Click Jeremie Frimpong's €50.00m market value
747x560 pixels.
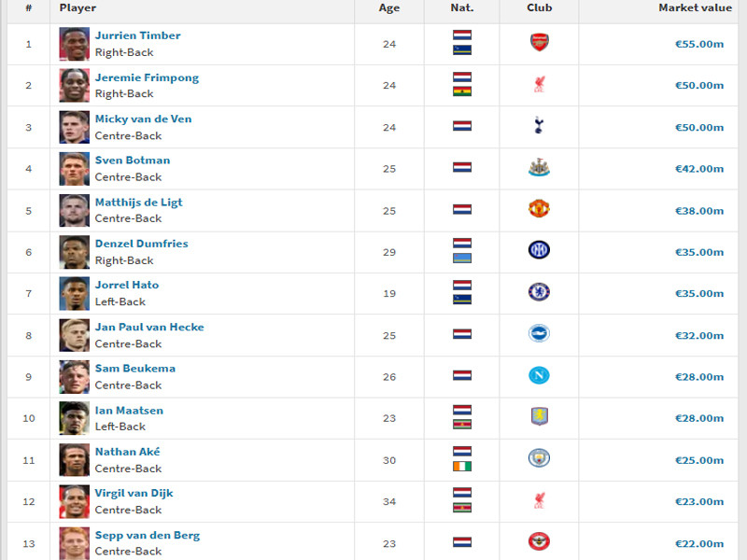click(699, 86)
